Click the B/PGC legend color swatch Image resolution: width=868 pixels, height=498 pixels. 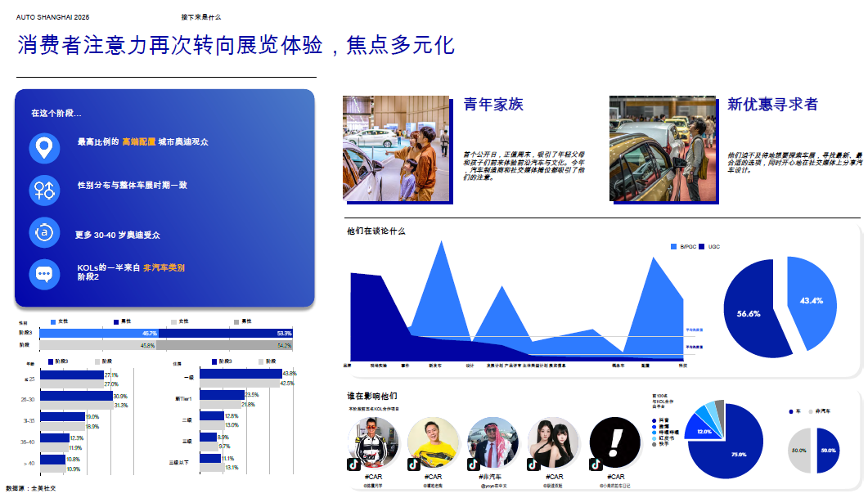coord(673,247)
